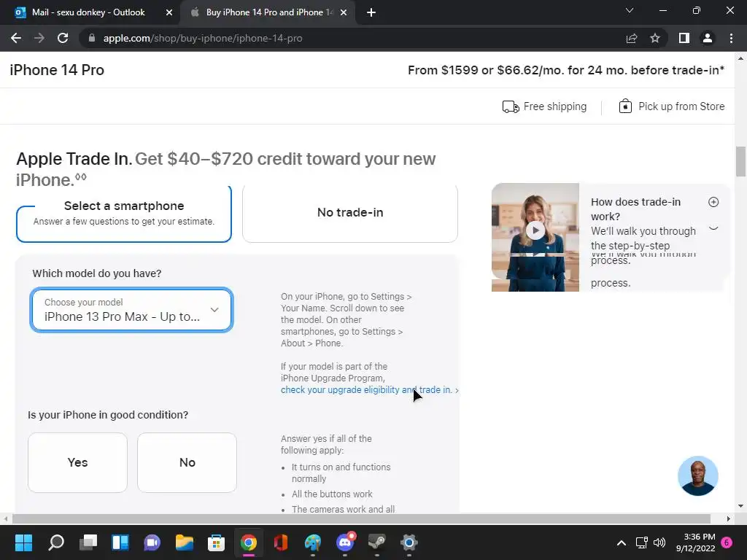Click the Free shipping truck icon
Viewport: 747px width, 560px height.
pyautogui.click(x=511, y=106)
